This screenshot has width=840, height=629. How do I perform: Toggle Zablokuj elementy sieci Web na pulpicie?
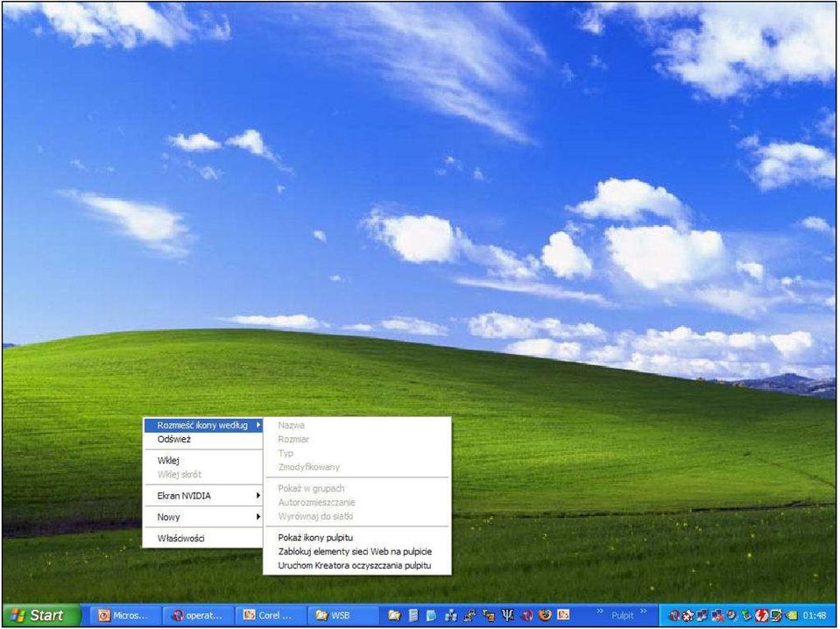point(357,551)
